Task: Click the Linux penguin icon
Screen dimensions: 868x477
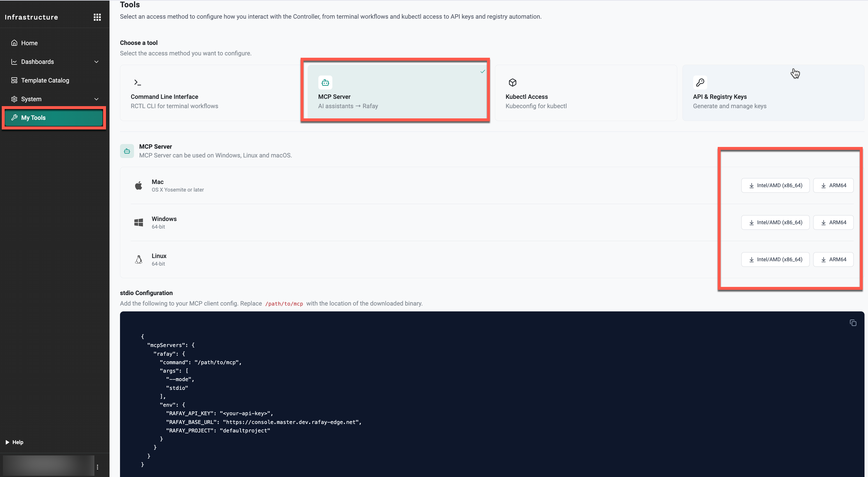Action: pos(138,259)
